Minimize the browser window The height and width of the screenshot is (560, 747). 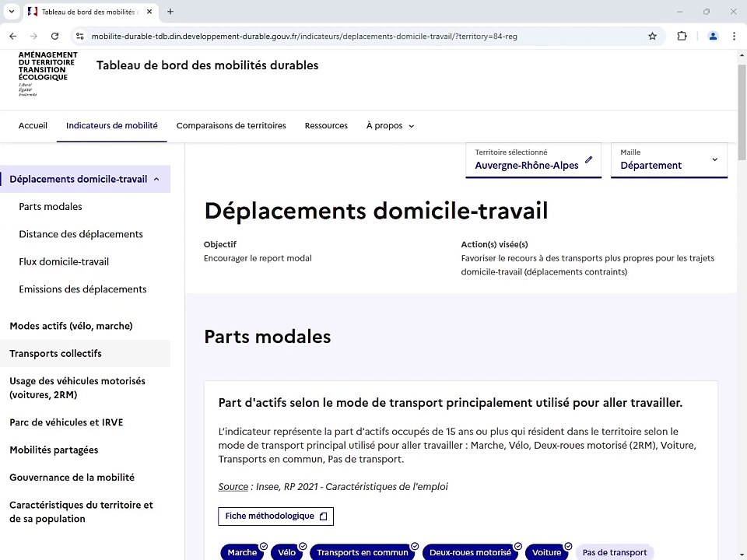pyautogui.click(x=680, y=12)
